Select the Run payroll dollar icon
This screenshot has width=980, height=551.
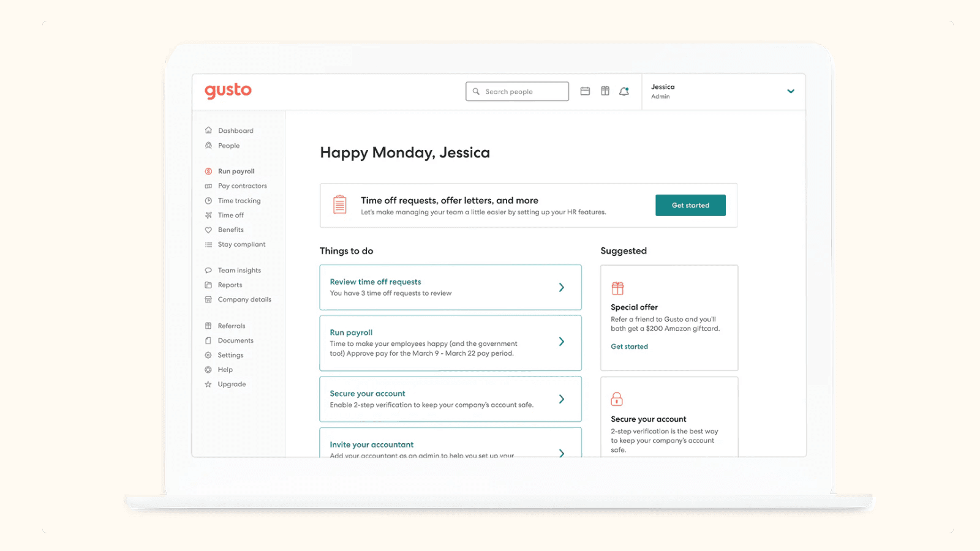[x=208, y=171]
